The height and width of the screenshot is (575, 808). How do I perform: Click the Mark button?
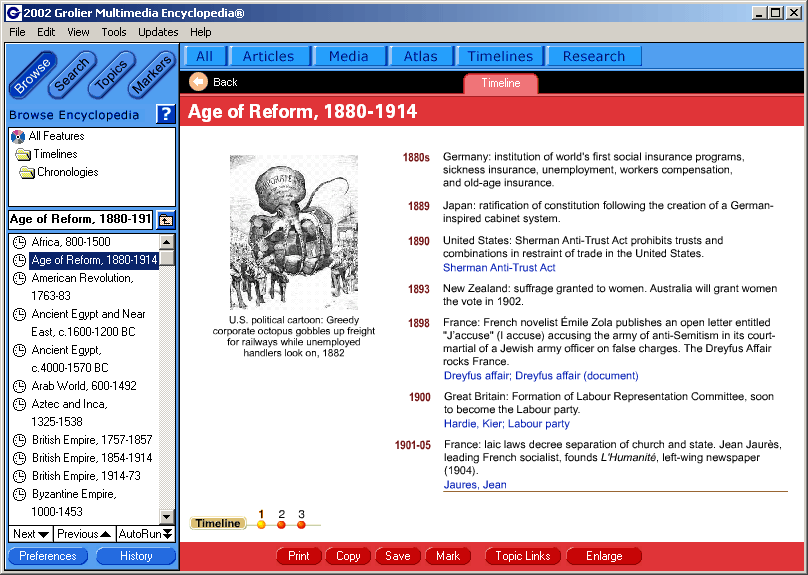click(x=448, y=556)
